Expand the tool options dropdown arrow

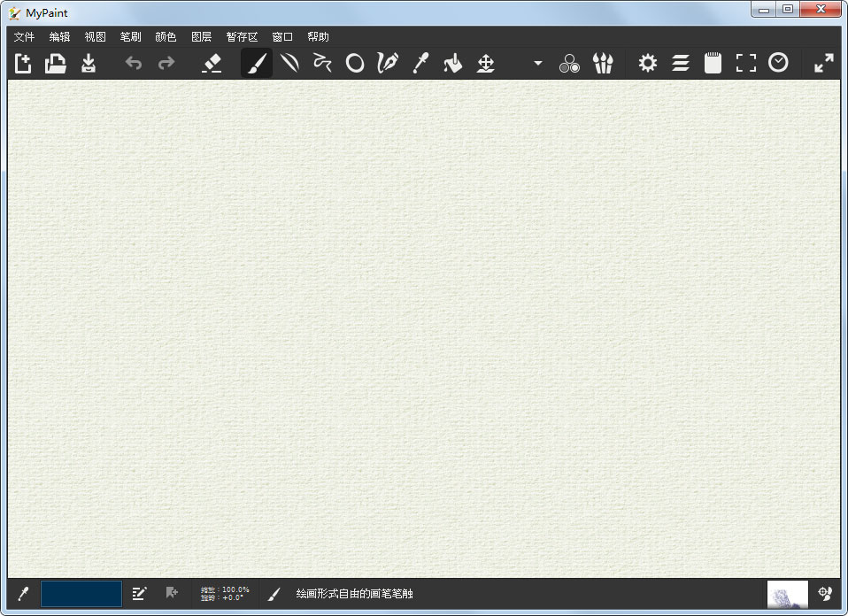coord(537,63)
